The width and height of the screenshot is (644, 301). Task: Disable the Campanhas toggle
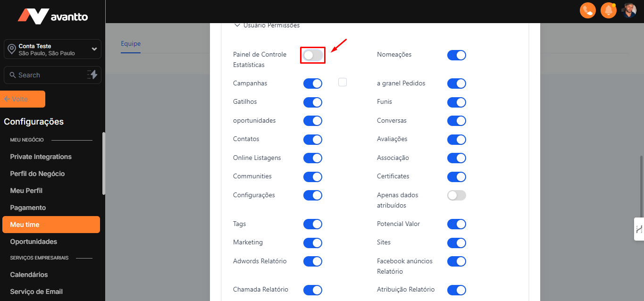click(x=313, y=84)
